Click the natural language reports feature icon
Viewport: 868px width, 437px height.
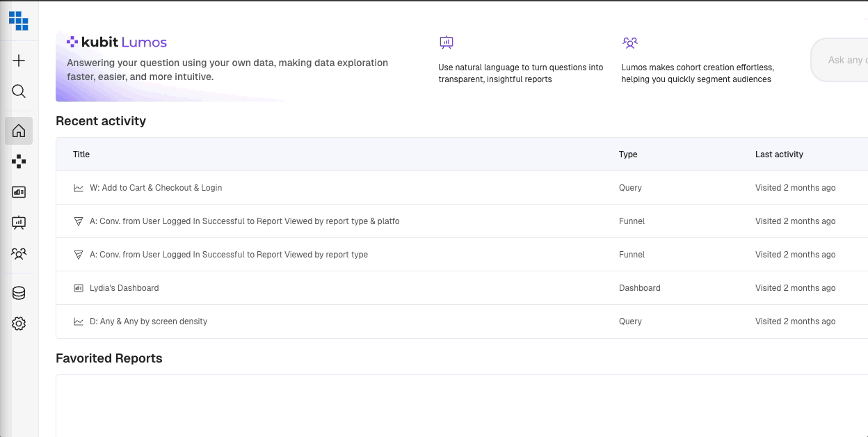[x=447, y=43]
